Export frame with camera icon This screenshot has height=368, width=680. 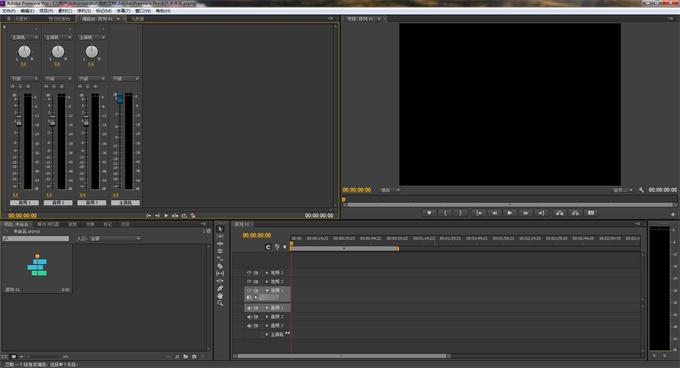coord(591,213)
